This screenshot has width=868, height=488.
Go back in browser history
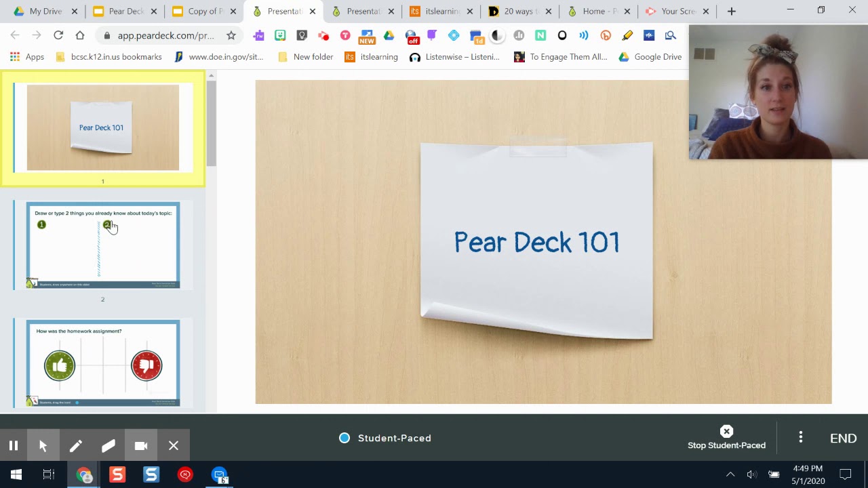(15, 35)
